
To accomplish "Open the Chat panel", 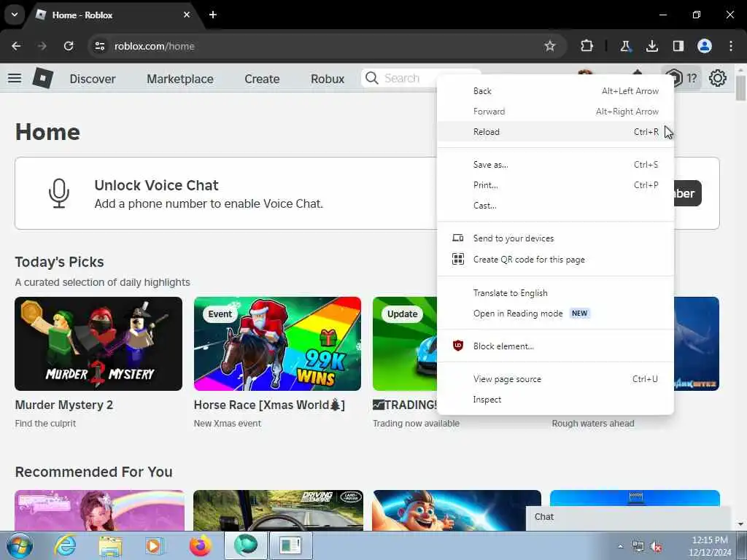I will tap(628, 517).
